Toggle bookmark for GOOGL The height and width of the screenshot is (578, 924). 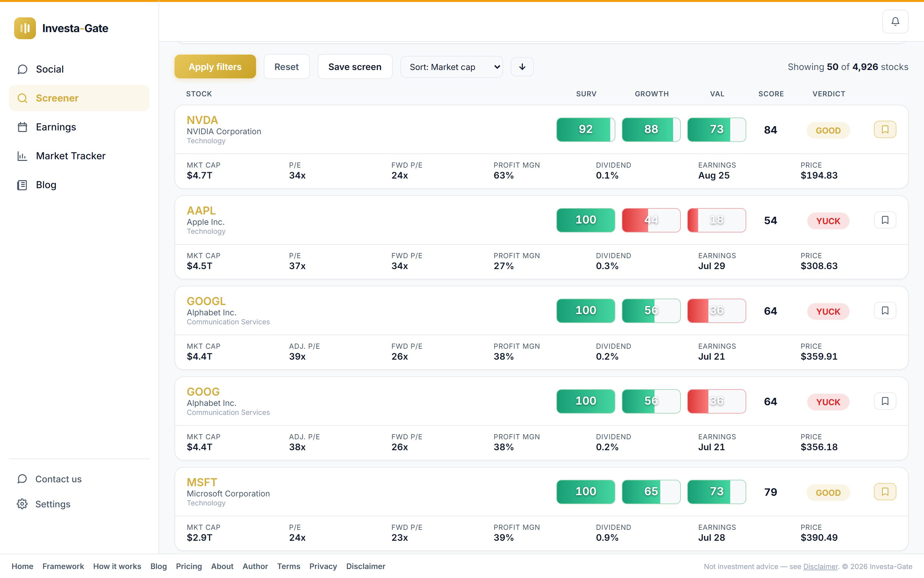pos(885,311)
